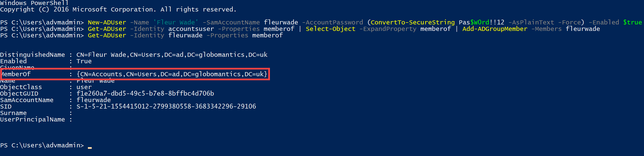Image resolution: width=644 pixels, height=156 pixels.
Task: Click the ConvertTo-SecureString cmdlet
Action: click(x=412, y=22)
